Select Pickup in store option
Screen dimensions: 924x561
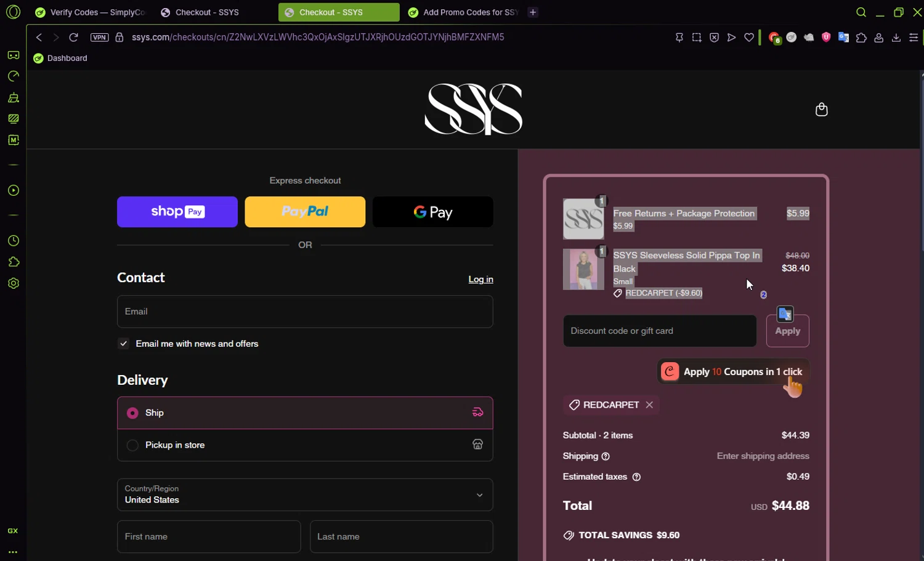(x=305, y=445)
